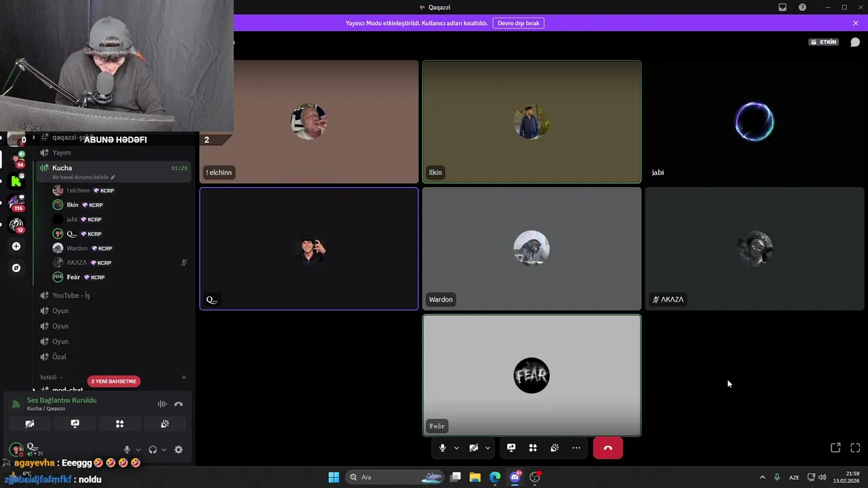Open voice connection details Ses Bağlantısı Kuruldu

click(62, 400)
